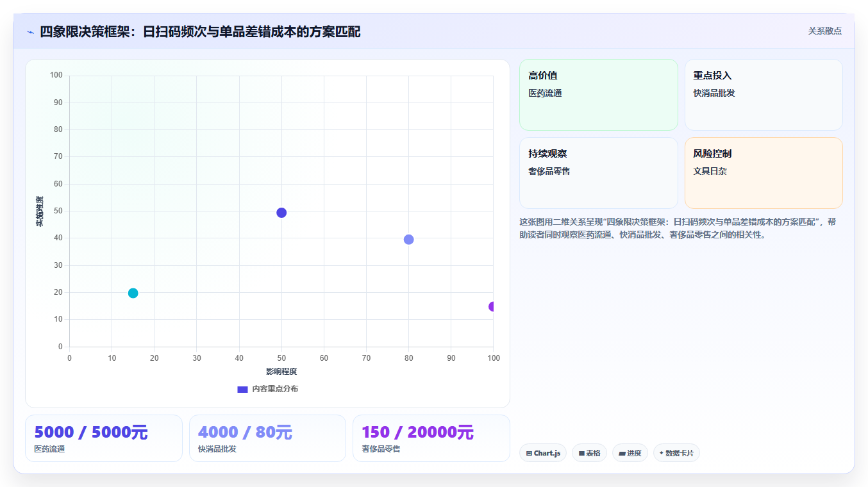Click the main title 四象限决策框架
Screen dimensions: 868x487
(200, 31)
